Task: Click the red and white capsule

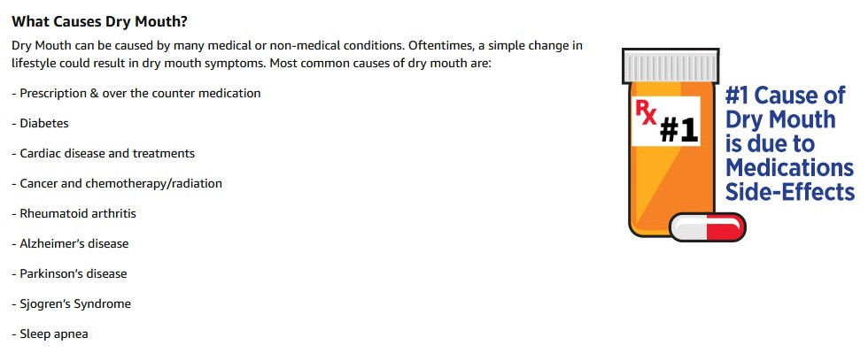Action: (x=708, y=227)
